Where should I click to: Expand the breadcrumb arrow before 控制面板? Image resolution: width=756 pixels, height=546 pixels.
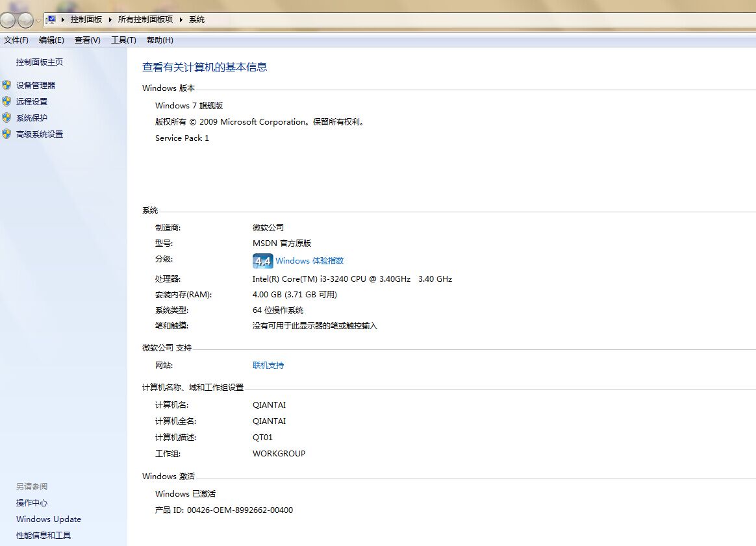(63, 19)
